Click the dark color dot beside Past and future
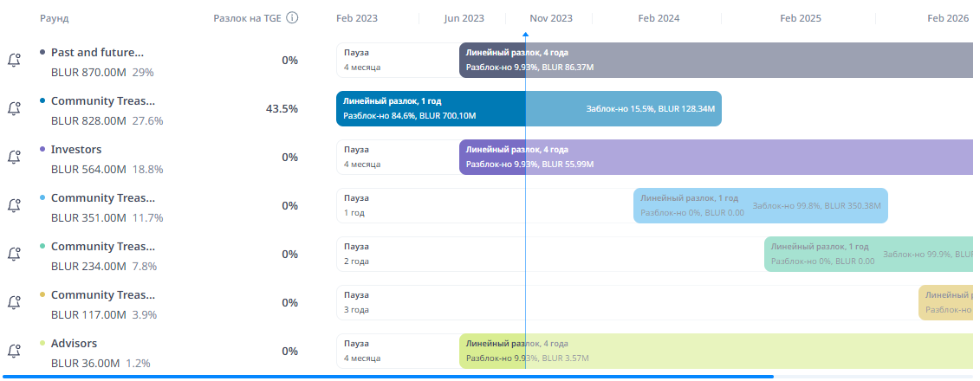The width and height of the screenshot is (980, 381). coord(42,52)
